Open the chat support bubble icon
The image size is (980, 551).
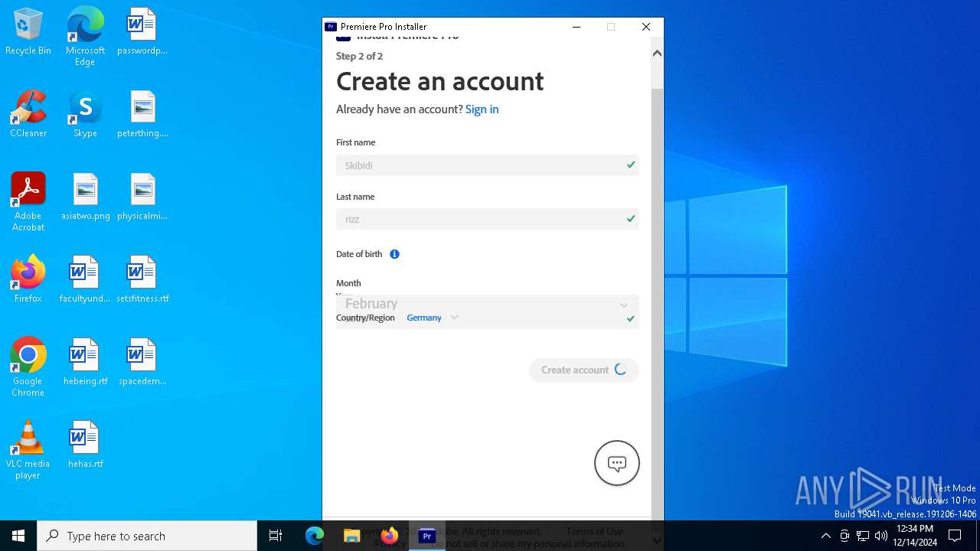click(617, 463)
